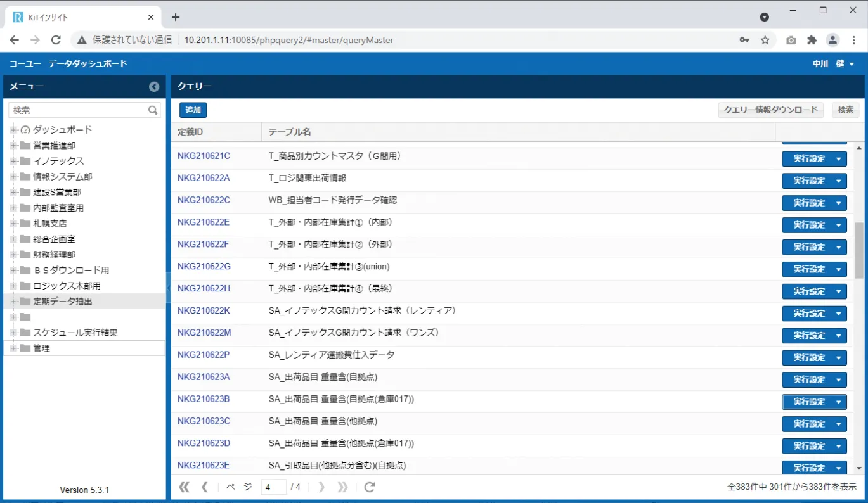Click the magnifier icon in the menu search box

click(152, 110)
